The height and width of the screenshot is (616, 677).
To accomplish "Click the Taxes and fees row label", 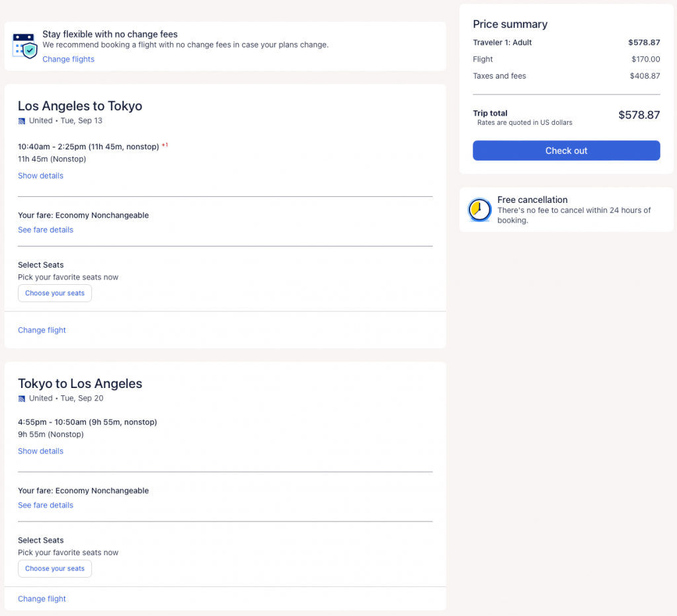I will (499, 76).
